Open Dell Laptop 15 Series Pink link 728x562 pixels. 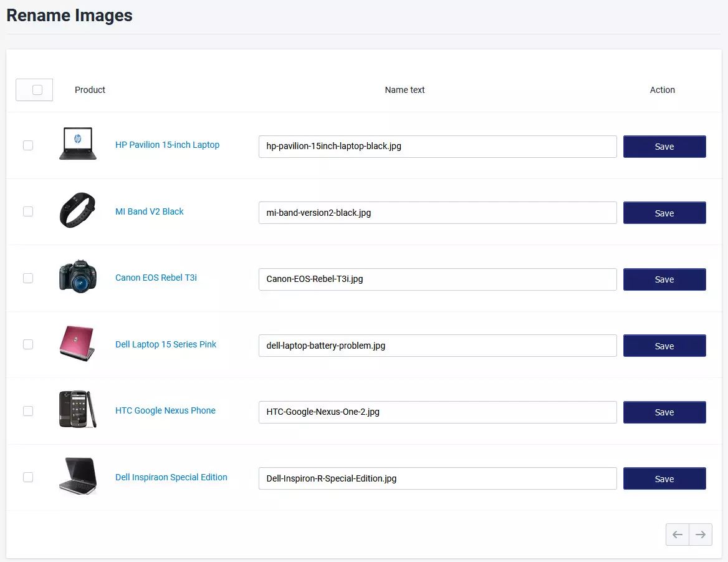tap(166, 345)
